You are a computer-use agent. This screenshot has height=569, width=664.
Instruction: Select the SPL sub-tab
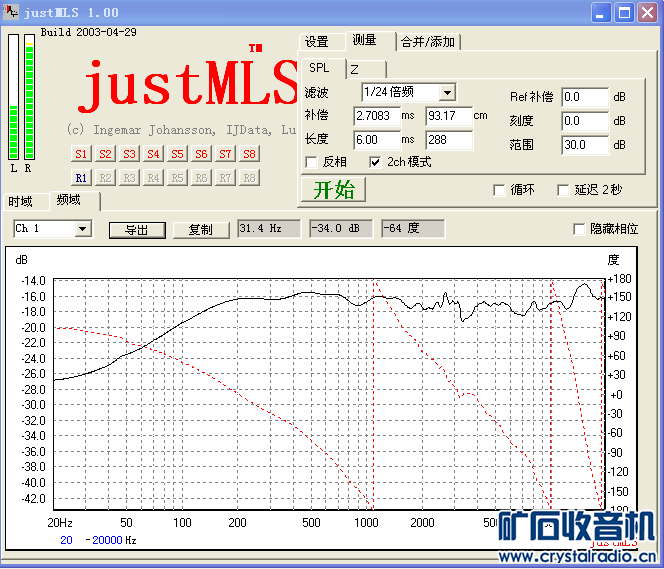323,68
